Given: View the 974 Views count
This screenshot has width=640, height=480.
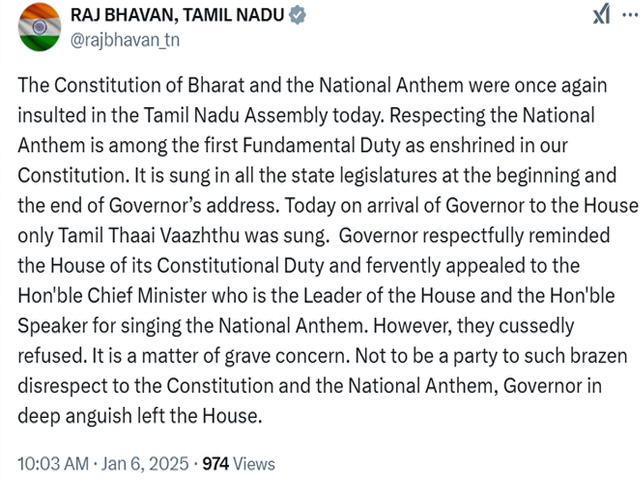Looking at the screenshot, I should [x=239, y=464].
